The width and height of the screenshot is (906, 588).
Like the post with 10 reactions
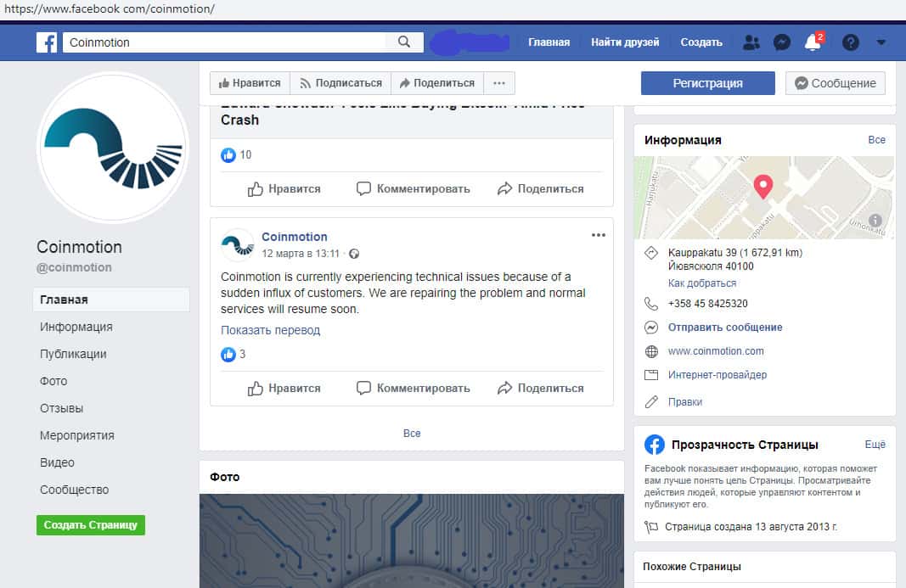pyautogui.click(x=284, y=189)
